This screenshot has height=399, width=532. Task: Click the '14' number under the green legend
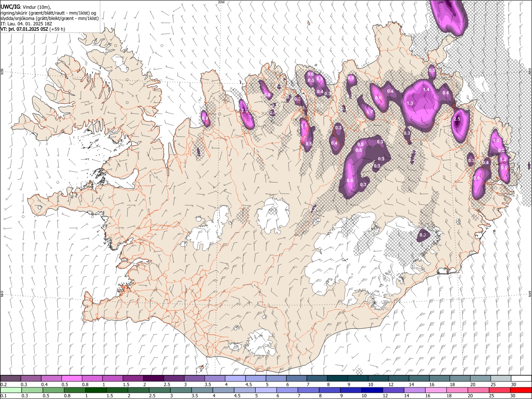406,396
